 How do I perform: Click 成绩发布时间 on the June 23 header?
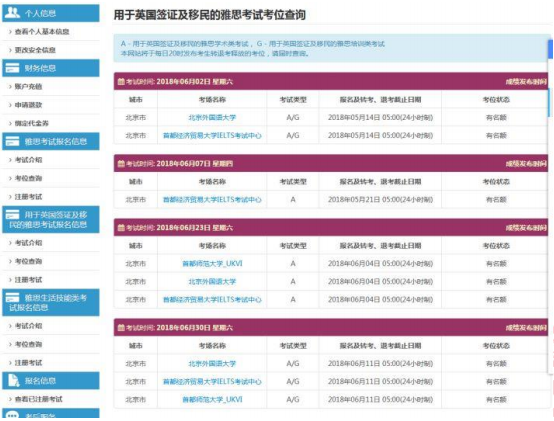click(x=526, y=228)
